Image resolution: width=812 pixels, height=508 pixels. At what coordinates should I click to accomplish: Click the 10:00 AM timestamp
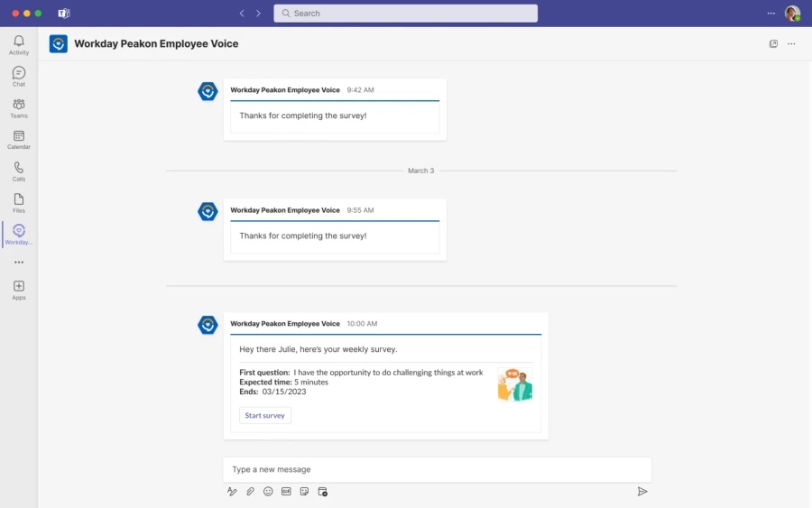click(362, 324)
